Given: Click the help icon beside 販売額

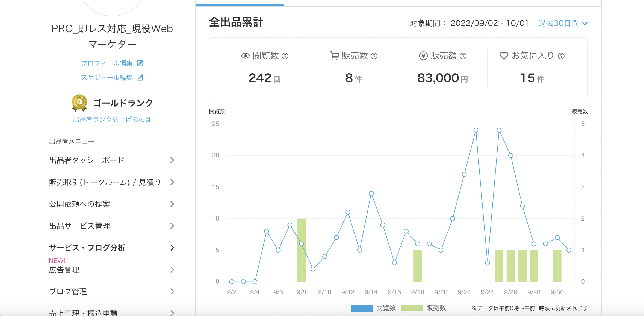Looking at the screenshot, I should 463,56.
